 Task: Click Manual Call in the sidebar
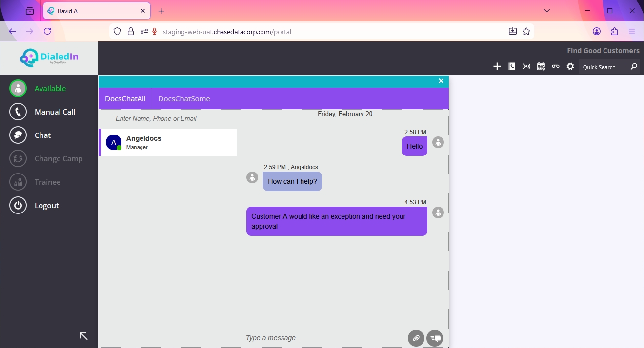coord(55,112)
